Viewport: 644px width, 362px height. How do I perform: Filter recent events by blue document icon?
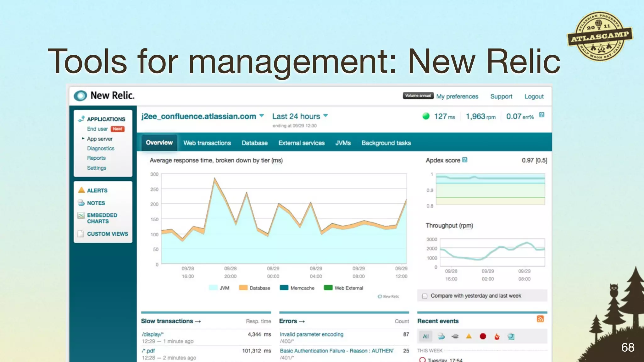[511, 336]
